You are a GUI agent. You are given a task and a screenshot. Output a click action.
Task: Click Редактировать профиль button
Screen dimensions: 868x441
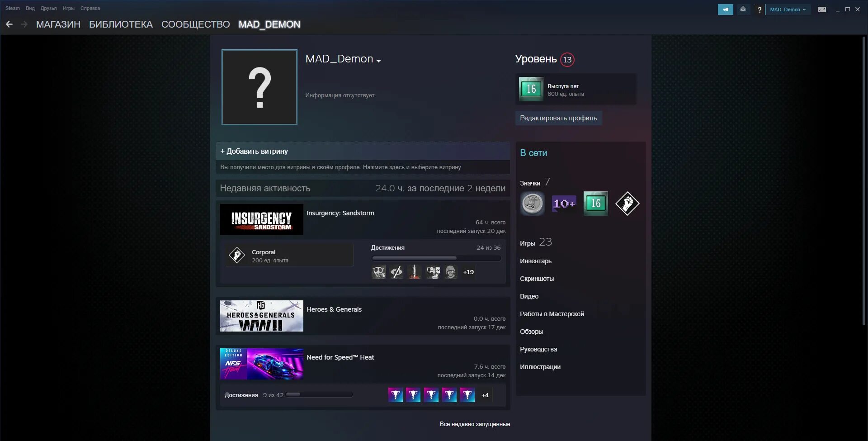click(x=558, y=118)
